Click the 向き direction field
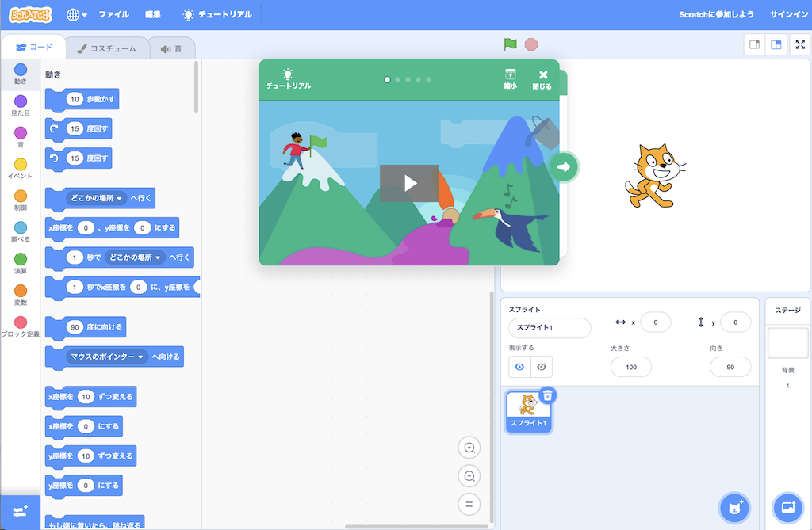 [730, 367]
